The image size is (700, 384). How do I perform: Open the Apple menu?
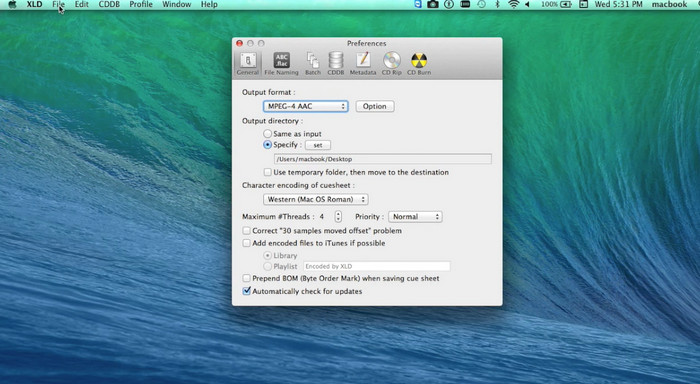pyautogui.click(x=12, y=4)
